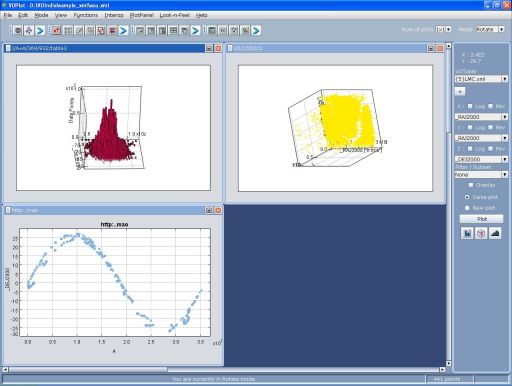
Task: Open the Look-n-Feel menu
Action: point(174,15)
